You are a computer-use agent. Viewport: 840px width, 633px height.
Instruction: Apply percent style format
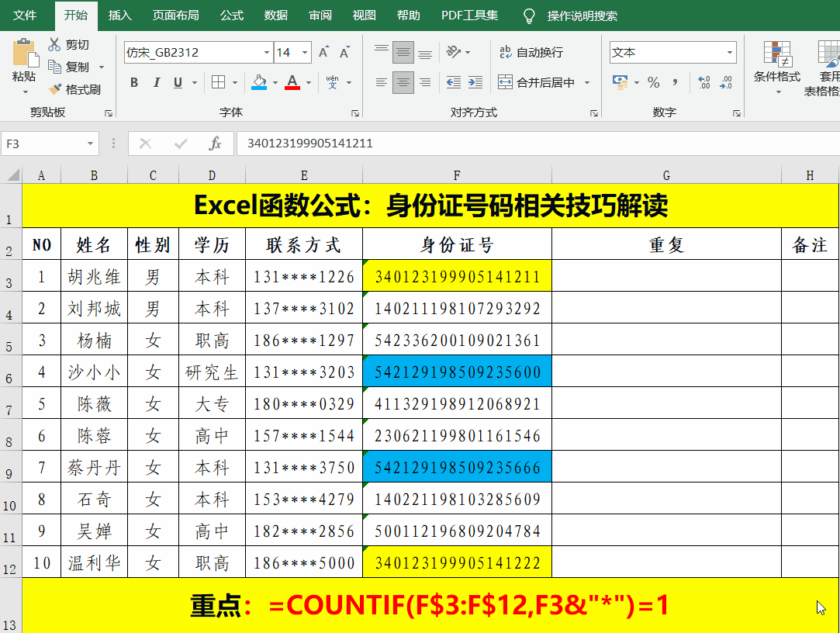pos(653,82)
